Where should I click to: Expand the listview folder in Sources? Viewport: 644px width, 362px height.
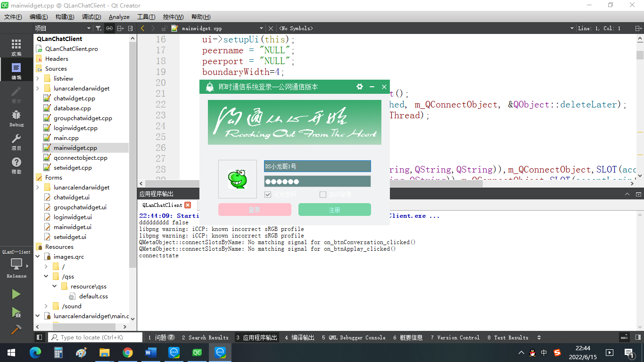pyautogui.click(x=38, y=79)
